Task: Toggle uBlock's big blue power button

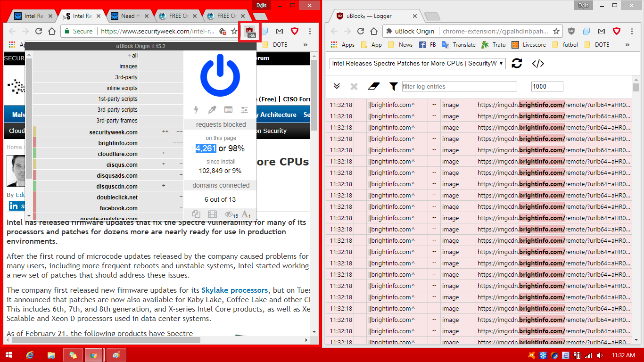Action: [220, 75]
